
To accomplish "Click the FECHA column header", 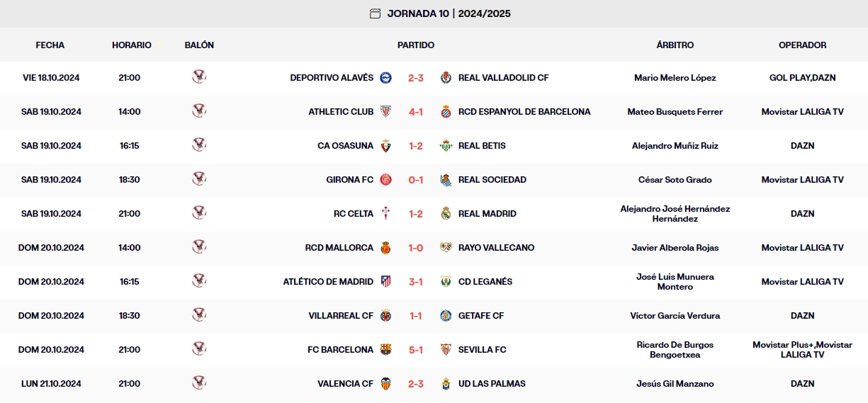I will pos(50,45).
